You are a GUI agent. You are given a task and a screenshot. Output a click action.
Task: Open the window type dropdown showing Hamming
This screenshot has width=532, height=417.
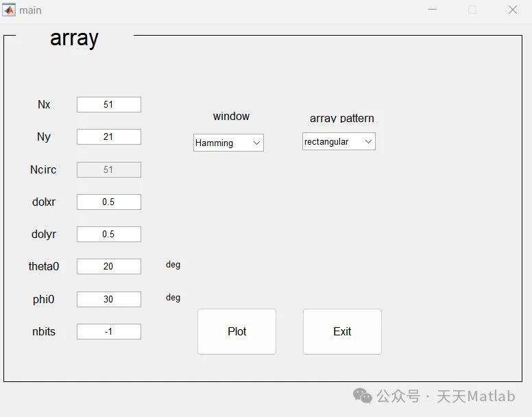(228, 143)
